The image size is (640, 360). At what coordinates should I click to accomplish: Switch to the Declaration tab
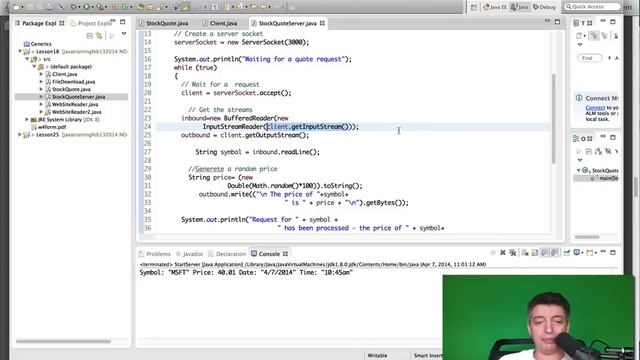(x=227, y=254)
